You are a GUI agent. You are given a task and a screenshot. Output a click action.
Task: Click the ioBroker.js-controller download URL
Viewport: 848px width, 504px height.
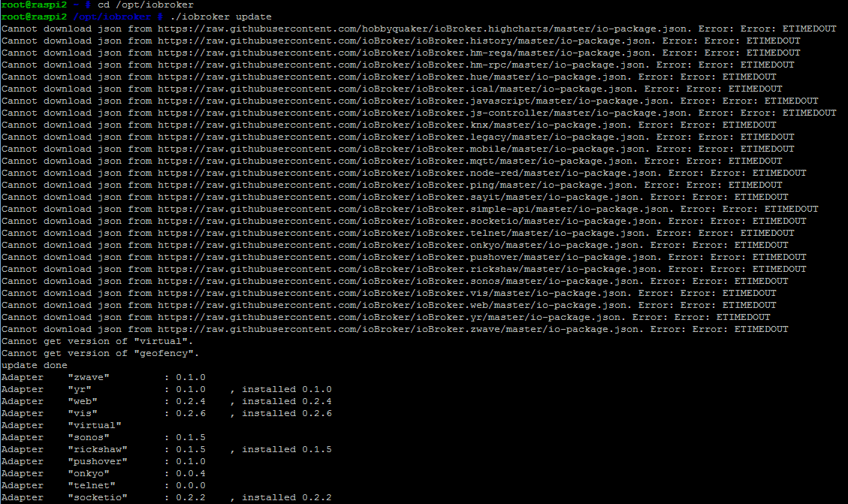[x=422, y=113]
